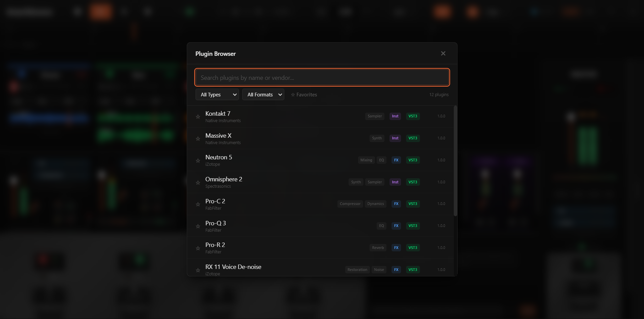Click the VST3 badge on Kontakt 7

pyautogui.click(x=413, y=116)
